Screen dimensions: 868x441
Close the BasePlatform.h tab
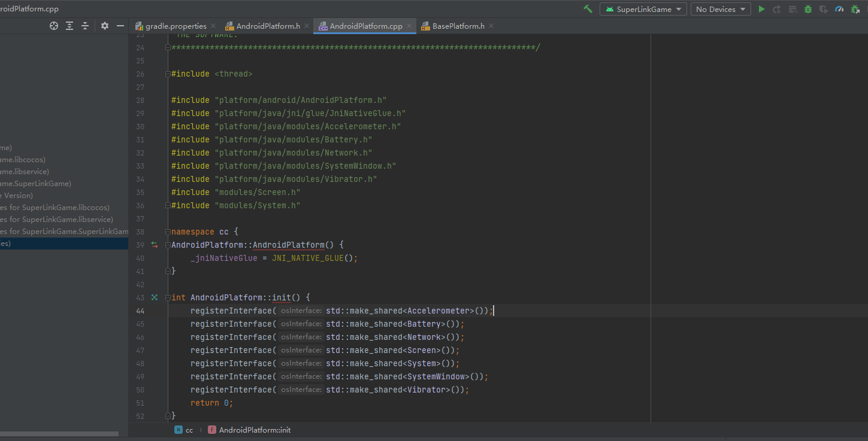click(491, 26)
